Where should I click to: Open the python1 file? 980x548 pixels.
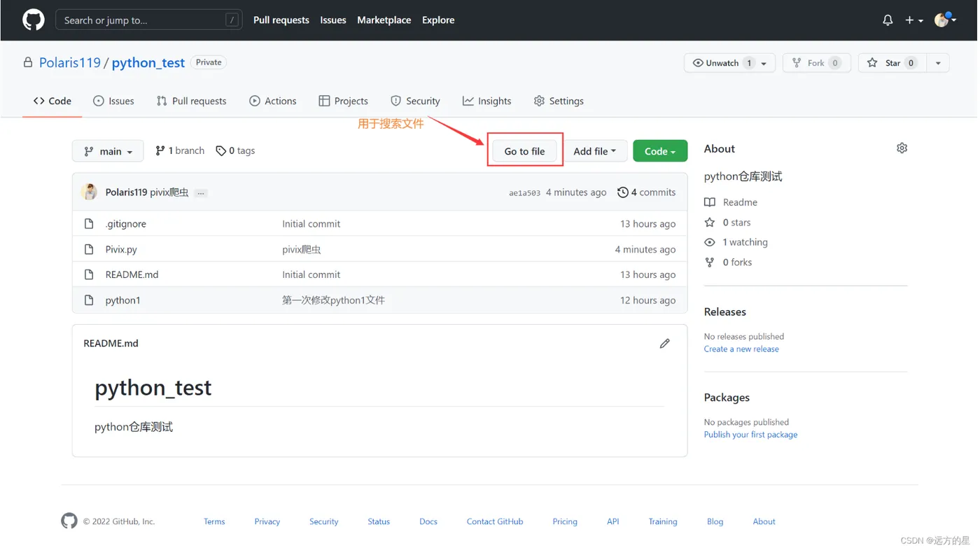[123, 301]
